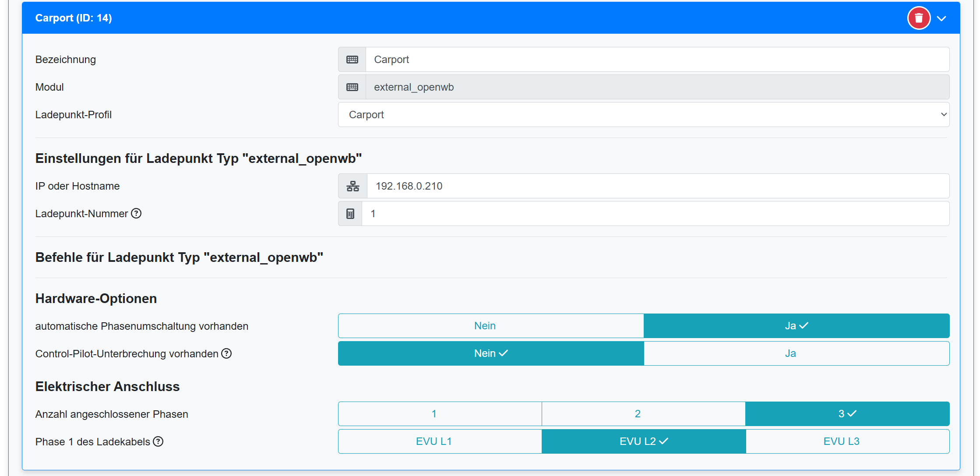Image resolution: width=980 pixels, height=476 pixels.
Task: Click keyboard icon beside Modul field
Action: tap(352, 87)
